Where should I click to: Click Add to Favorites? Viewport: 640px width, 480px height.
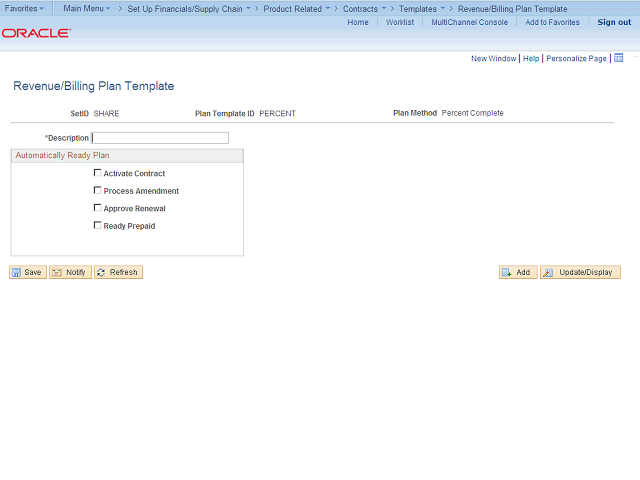[x=552, y=22]
